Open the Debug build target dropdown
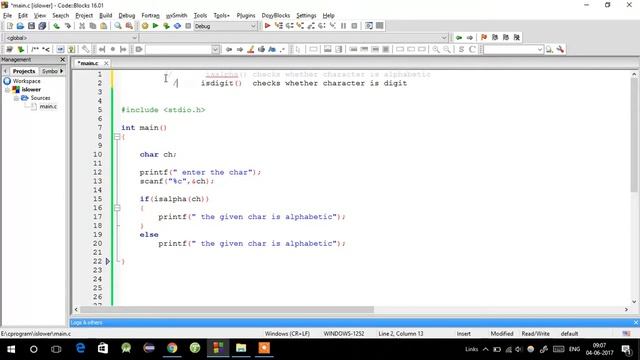 [x=253, y=26]
